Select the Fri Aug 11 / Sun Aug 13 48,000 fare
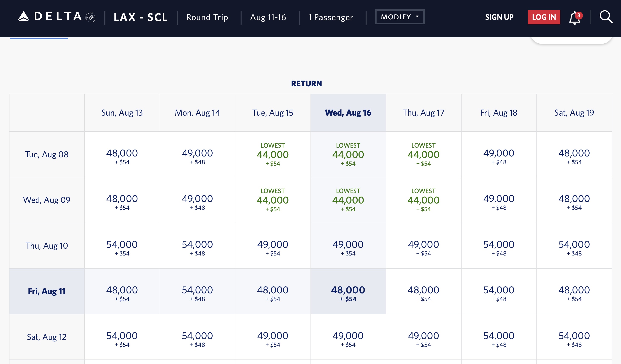 click(122, 293)
